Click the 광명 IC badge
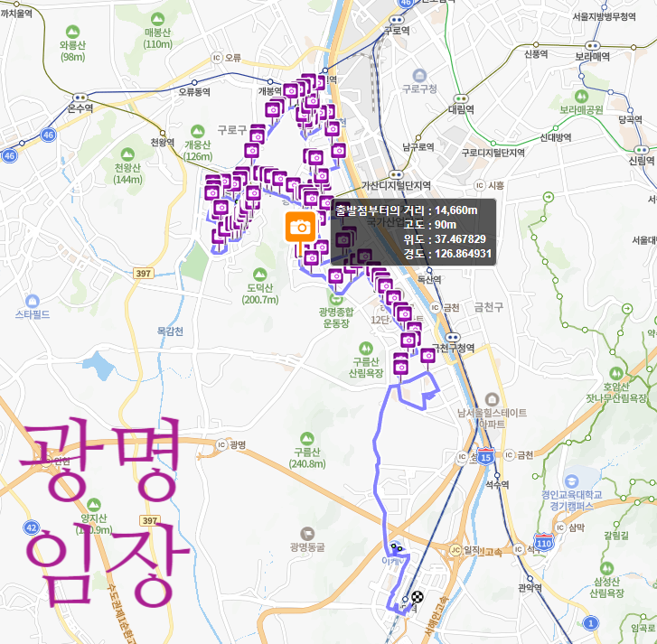The height and width of the screenshot is (644, 657). [x=221, y=444]
